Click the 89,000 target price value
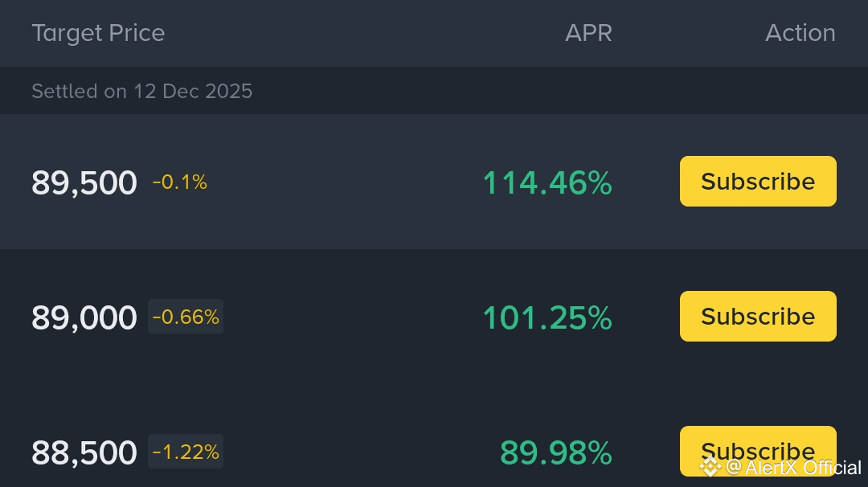Viewport: 868px width, 487px height. click(84, 318)
